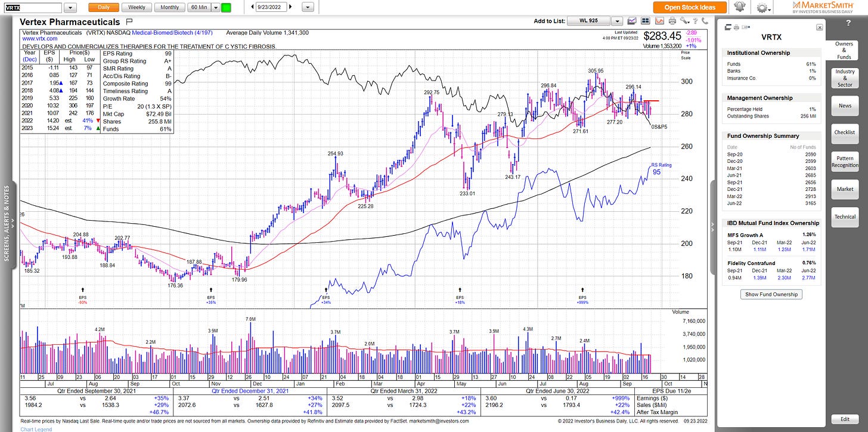
Task: Click the Open Stock Ideas button
Action: click(690, 7)
